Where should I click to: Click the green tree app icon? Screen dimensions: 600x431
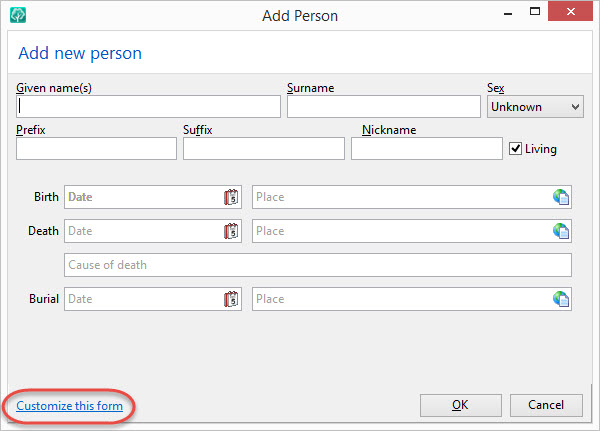18,15
